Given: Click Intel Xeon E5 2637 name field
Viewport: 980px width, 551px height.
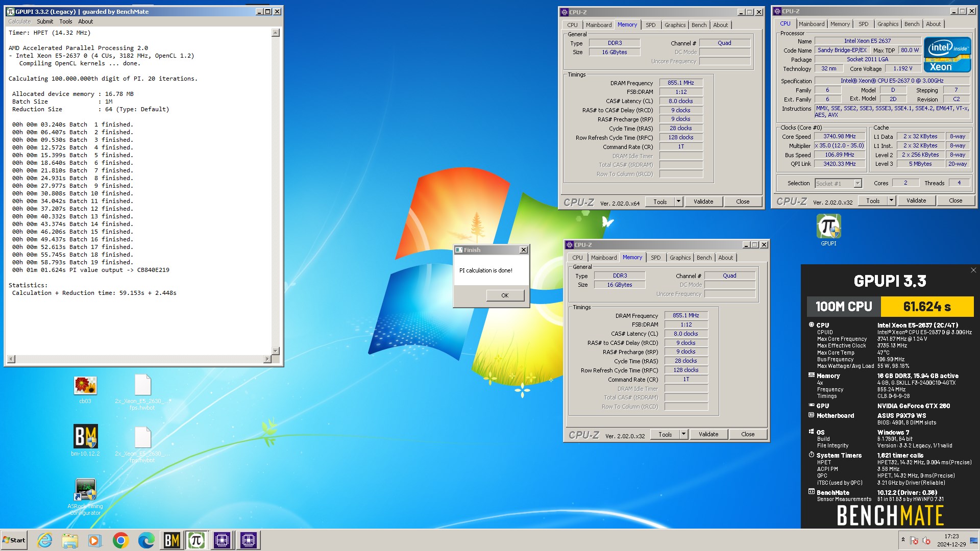Looking at the screenshot, I should (867, 41).
